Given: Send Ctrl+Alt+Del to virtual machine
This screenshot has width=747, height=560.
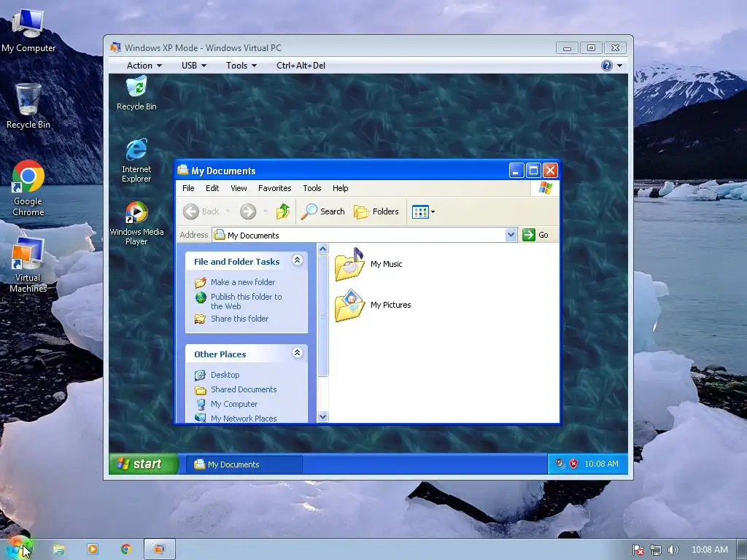Looking at the screenshot, I should click(x=301, y=65).
